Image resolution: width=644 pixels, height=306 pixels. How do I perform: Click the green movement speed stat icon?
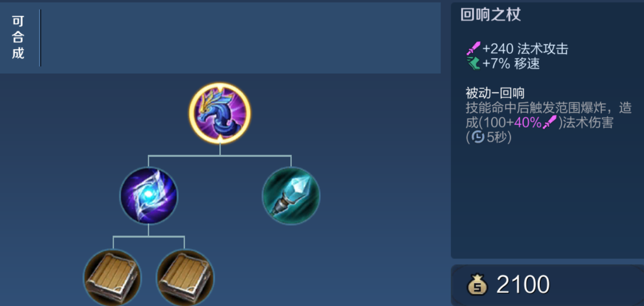tap(473, 63)
